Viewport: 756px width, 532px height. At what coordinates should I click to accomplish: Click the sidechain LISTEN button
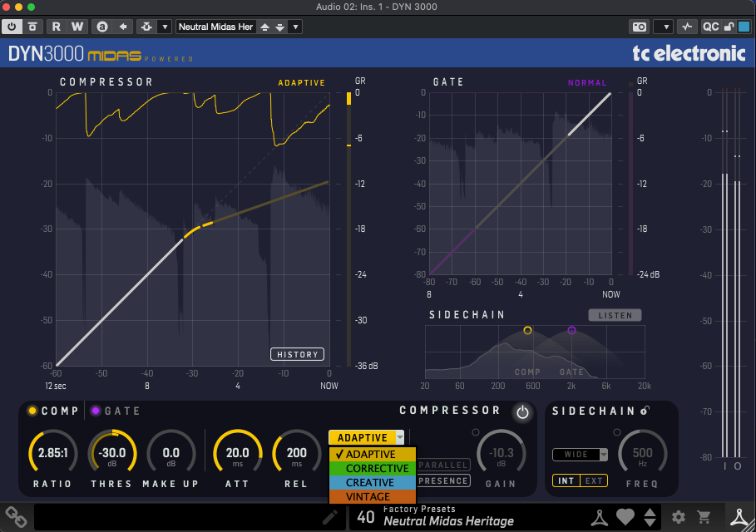tap(615, 315)
